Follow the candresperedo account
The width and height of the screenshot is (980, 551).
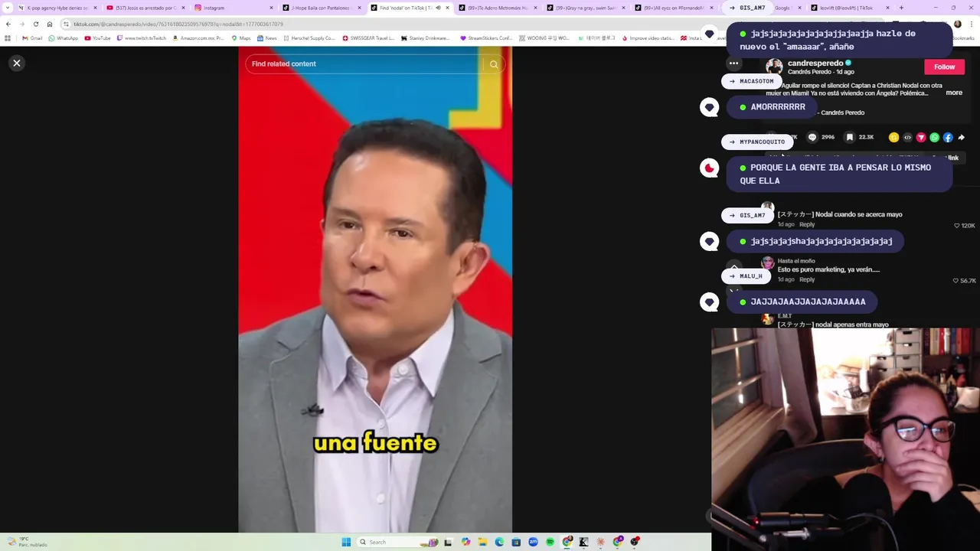pyautogui.click(x=944, y=67)
